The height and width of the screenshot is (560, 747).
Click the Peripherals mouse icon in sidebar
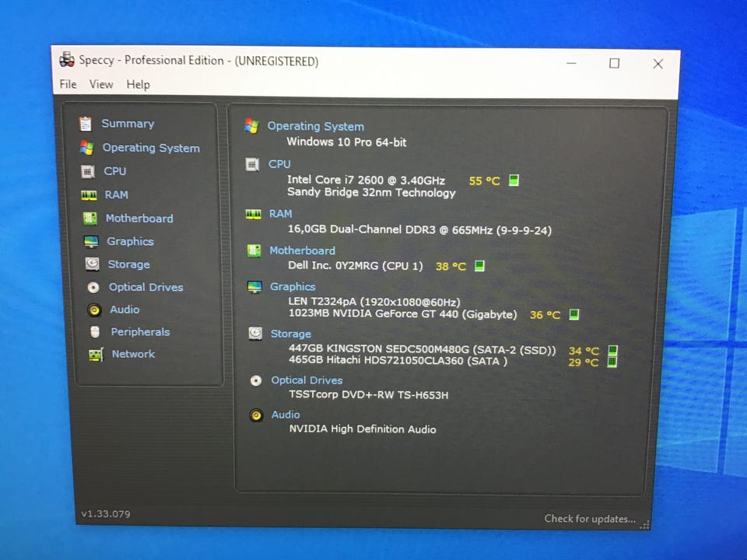95,332
